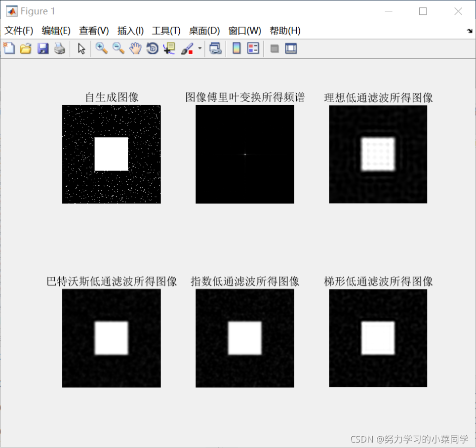This screenshot has width=476, height=448.
Task: Show Plot Tools and dock figure
Action: coord(291,48)
